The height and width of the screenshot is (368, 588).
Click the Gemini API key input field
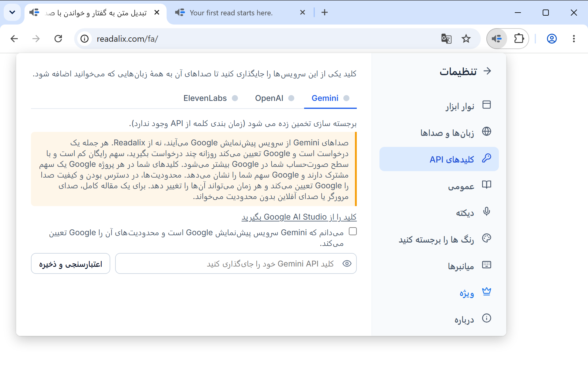tap(236, 263)
